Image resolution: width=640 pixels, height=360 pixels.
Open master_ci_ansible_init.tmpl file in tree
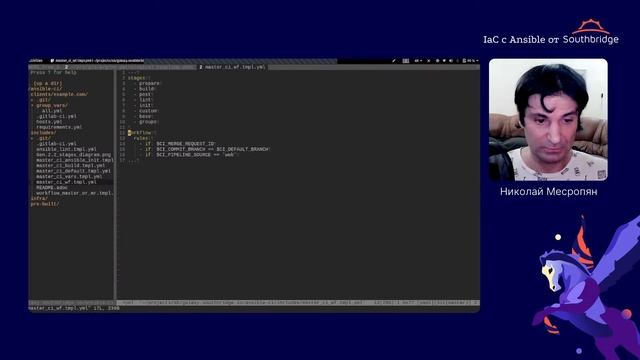coord(75,160)
